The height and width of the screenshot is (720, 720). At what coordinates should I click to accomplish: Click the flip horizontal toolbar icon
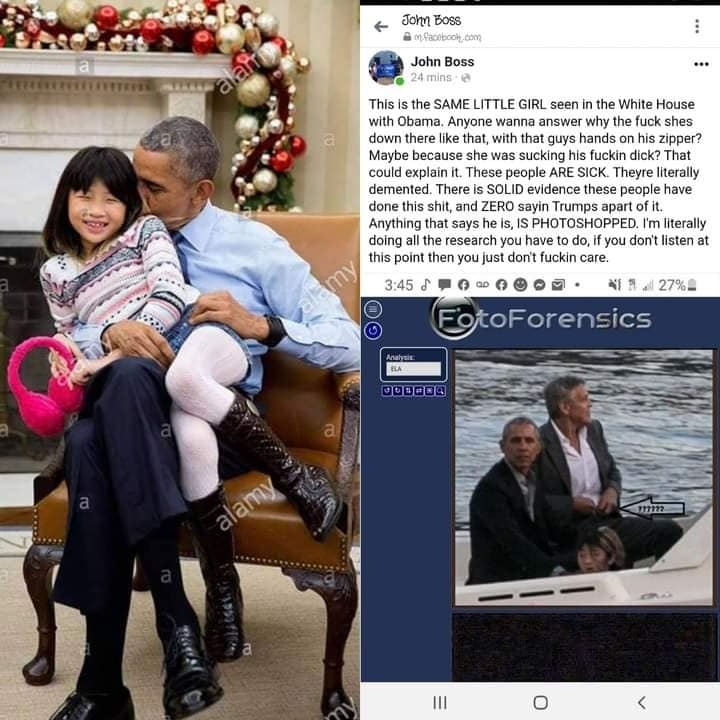pos(419,391)
